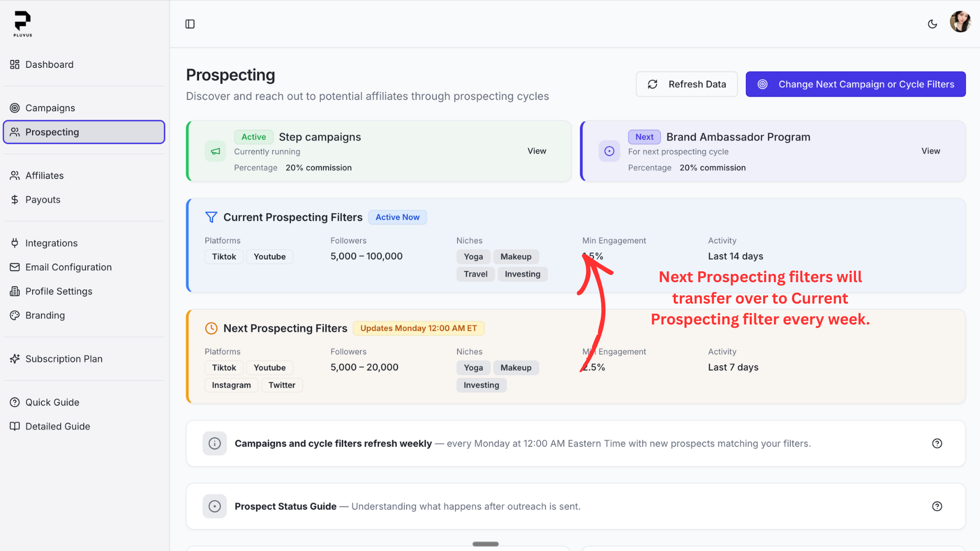Viewport: 980px width, 551px height.
Task: Open Affiliates section
Action: point(84,176)
